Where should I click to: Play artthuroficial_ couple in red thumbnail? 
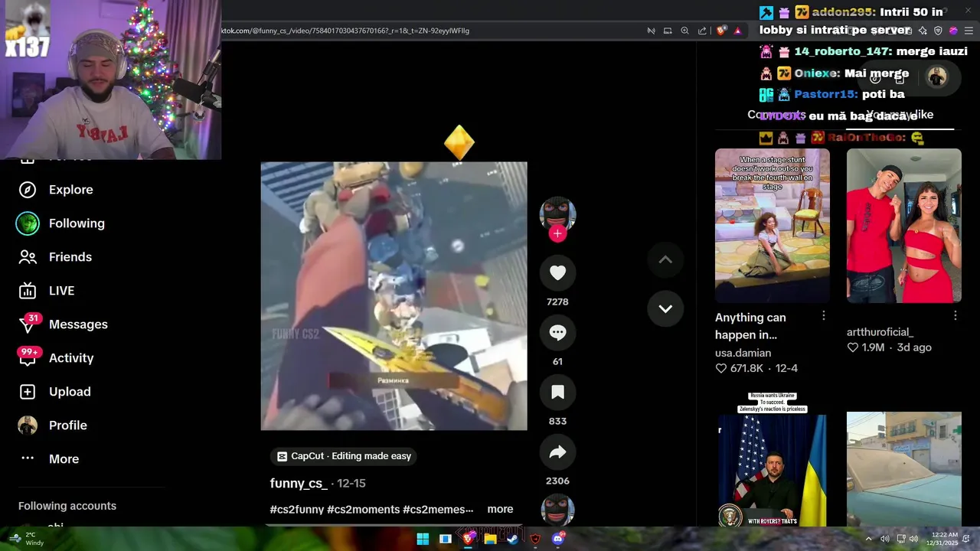pos(903,226)
